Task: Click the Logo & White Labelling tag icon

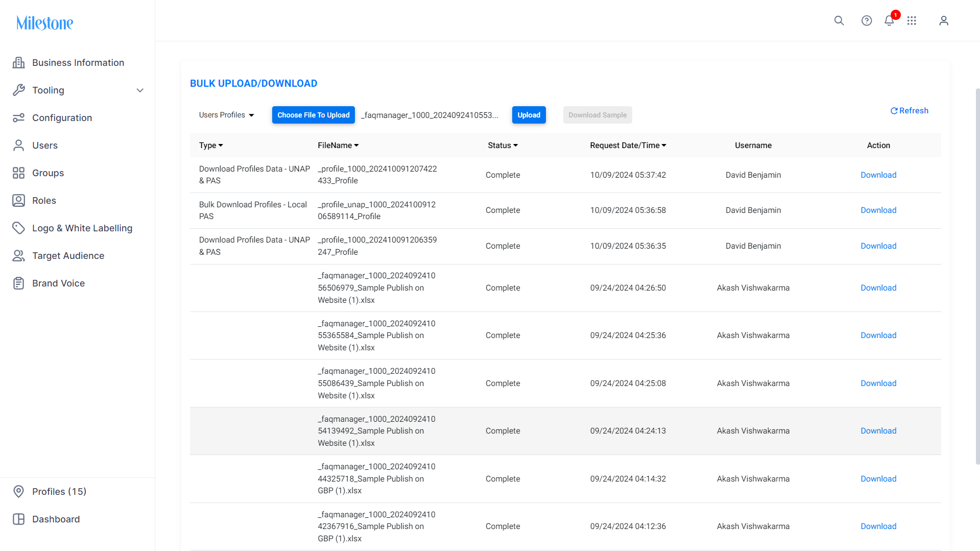Action: 19,228
